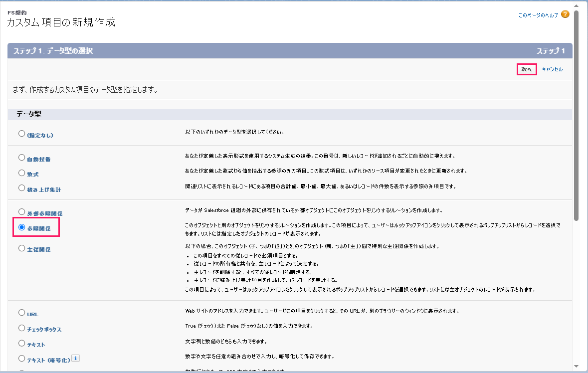The height and width of the screenshot is (373, 588).
Task: Open the このページのヘルプ link
Action: coord(538,15)
